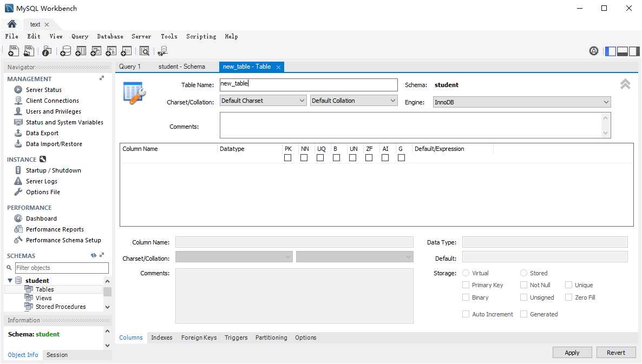Switch to the Query 1 tab
Image resolution: width=642 pixels, height=364 pixels.
click(130, 67)
